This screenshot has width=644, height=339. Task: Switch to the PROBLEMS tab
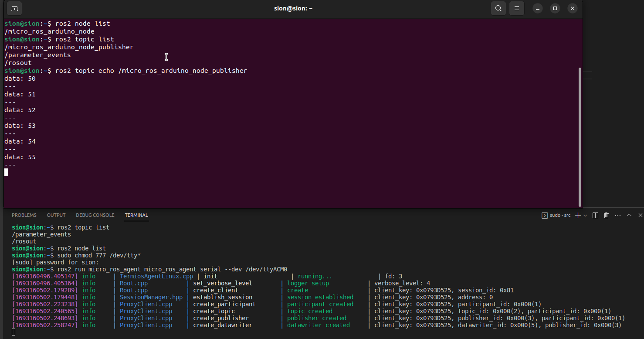pyautogui.click(x=24, y=215)
